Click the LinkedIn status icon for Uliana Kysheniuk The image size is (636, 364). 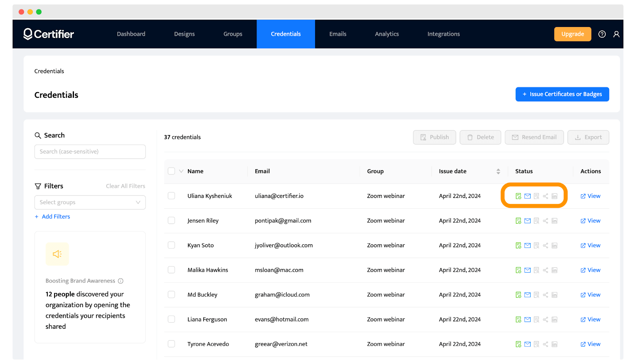click(x=555, y=196)
